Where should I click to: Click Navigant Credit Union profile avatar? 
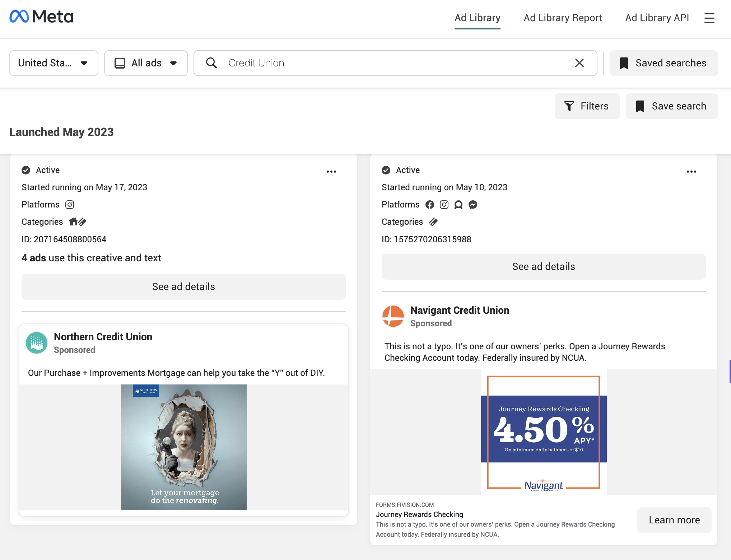(x=393, y=316)
